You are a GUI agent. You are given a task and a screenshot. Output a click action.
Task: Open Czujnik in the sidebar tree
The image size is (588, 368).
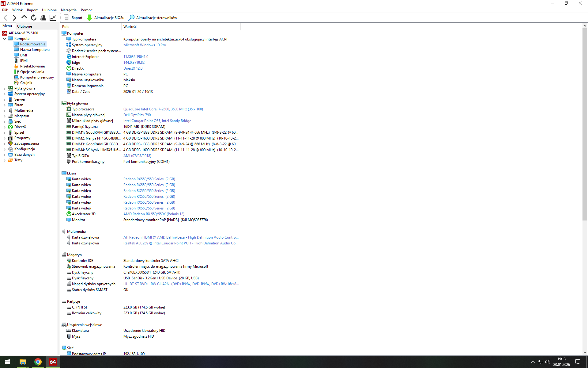(x=26, y=83)
